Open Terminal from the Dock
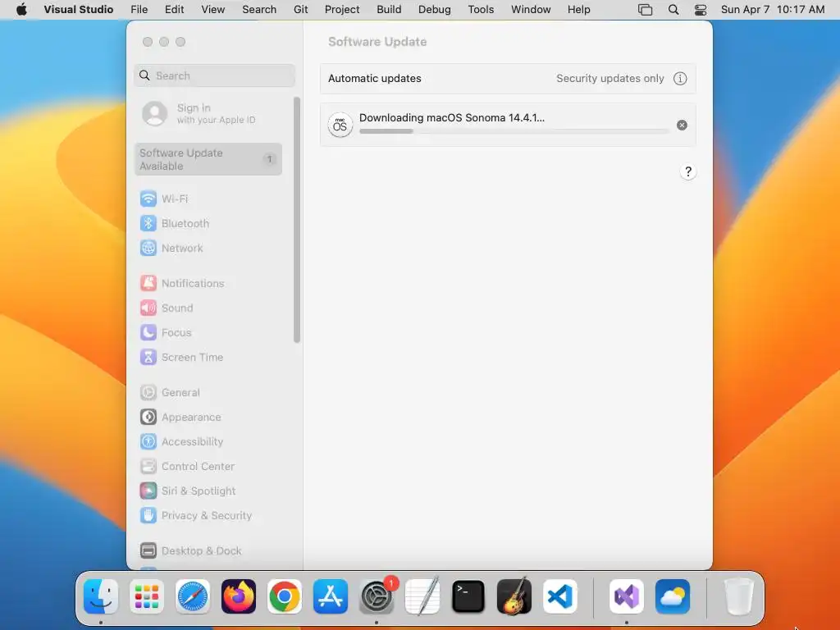Screen dimensions: 840x630 pos(468,596)
